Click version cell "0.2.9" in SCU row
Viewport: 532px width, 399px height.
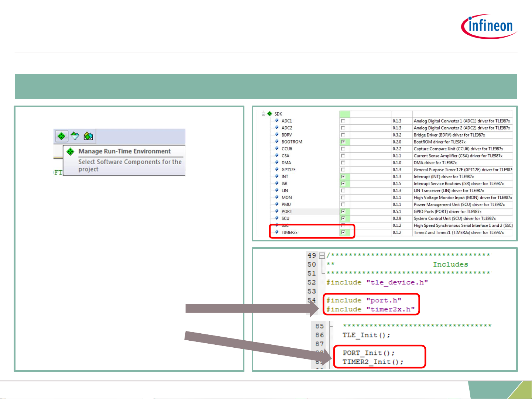pos(397,219)
